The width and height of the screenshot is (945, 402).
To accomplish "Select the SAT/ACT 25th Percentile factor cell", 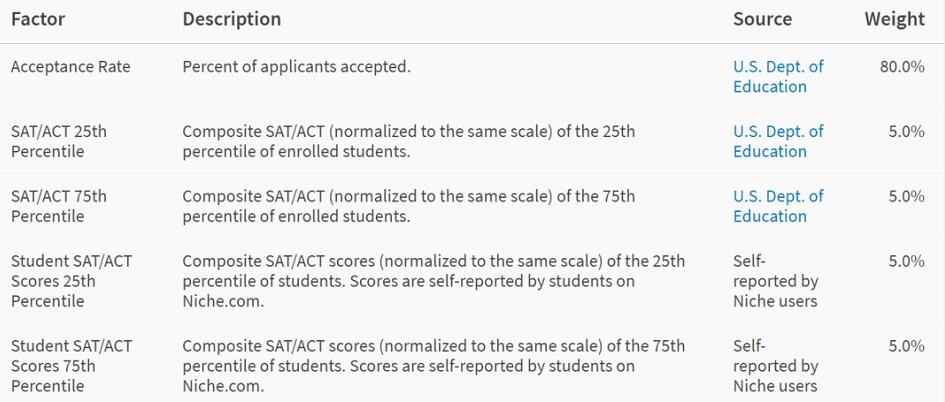I will pyautogui.click(x=58, y=141).
